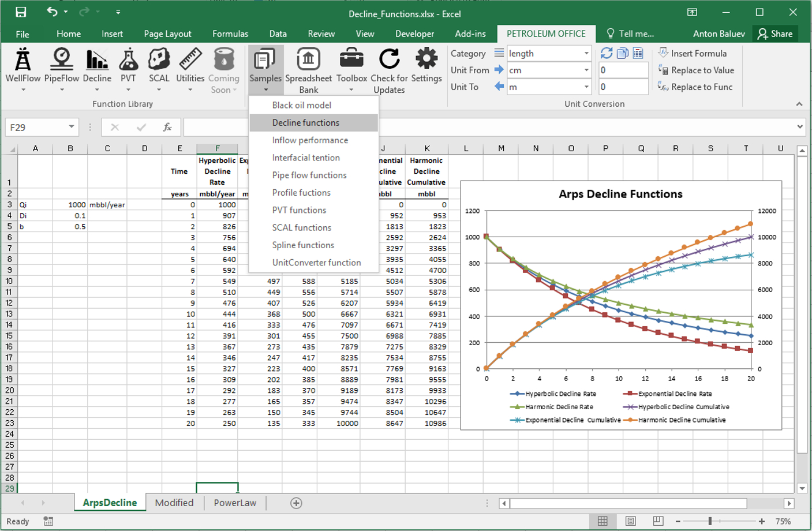Switch to the Modified sheet tab
Screen dimensions: 812x531
point(174,503)
